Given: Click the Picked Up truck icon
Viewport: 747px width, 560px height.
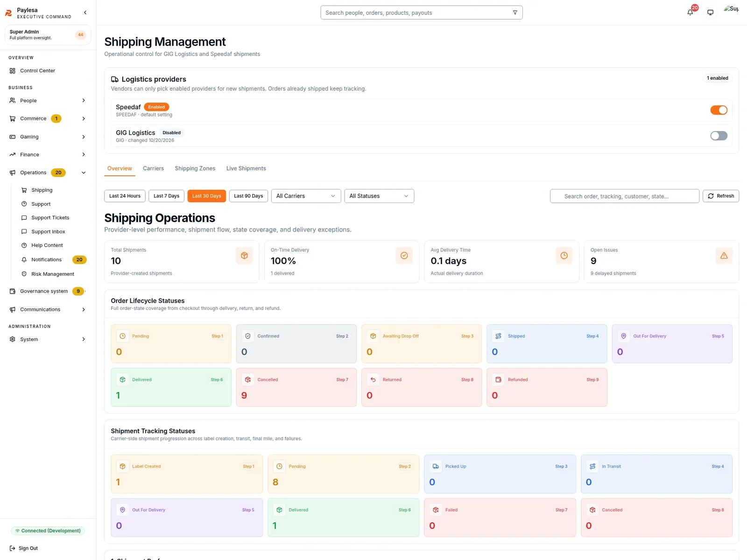Looking at the screenshot, I should (436, 466).
